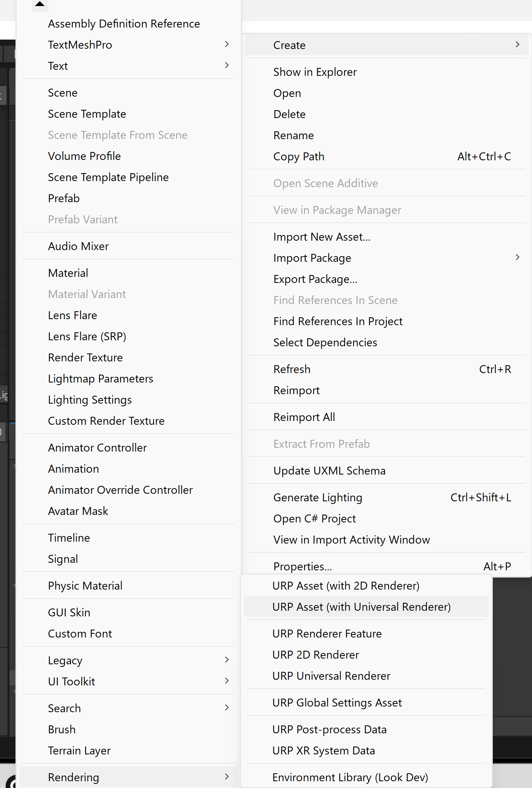The height and width of the screenshot is (788, 532).
Task: Click the scroll-up arrow at menu top
Action: [40, 5]
